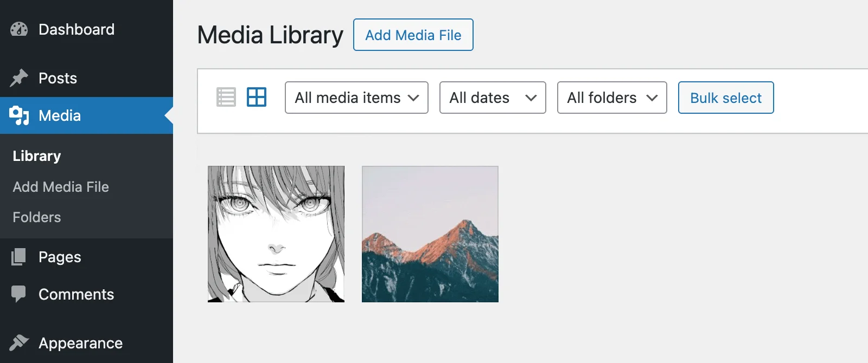Open the anime portrait image
Image resolution: width=868 pixels, height=363 pixels.
276,234
